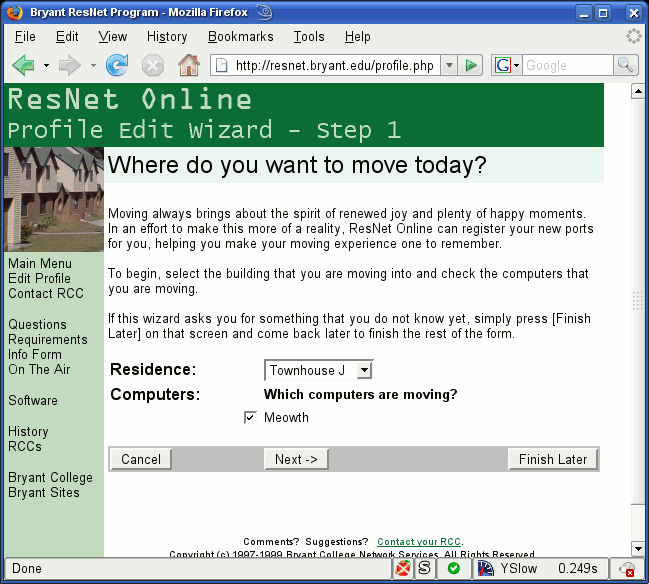Reload the page with the Refresh icon
Image resolution: width=649 pixels, height=584 pixels.
pyautogui.click(x=117, y=65)
